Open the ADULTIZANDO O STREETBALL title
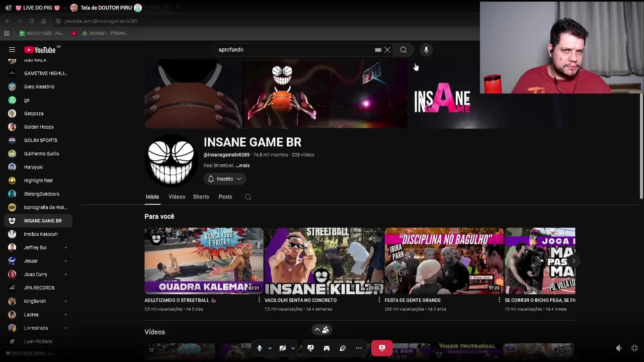This screenshot has width=644, height=362. click(180, 300)
